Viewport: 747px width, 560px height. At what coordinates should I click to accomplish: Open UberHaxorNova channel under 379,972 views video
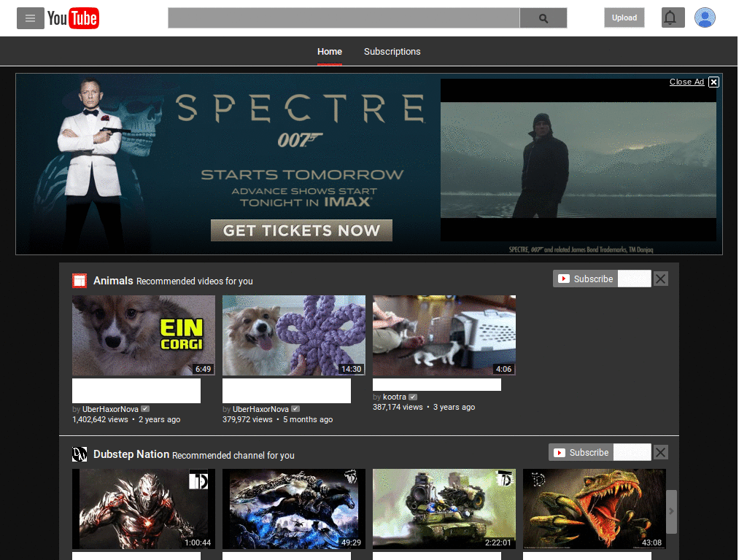[x=260, y=409]
